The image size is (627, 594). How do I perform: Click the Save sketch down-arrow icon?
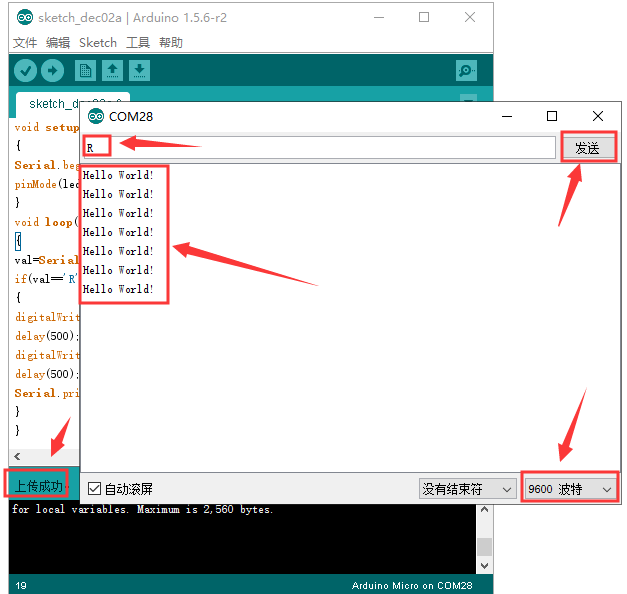(140, 71)
